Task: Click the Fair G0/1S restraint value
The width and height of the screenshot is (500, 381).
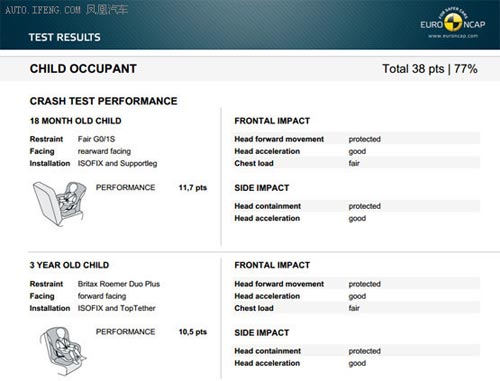Action: click(x=96, y=139)
